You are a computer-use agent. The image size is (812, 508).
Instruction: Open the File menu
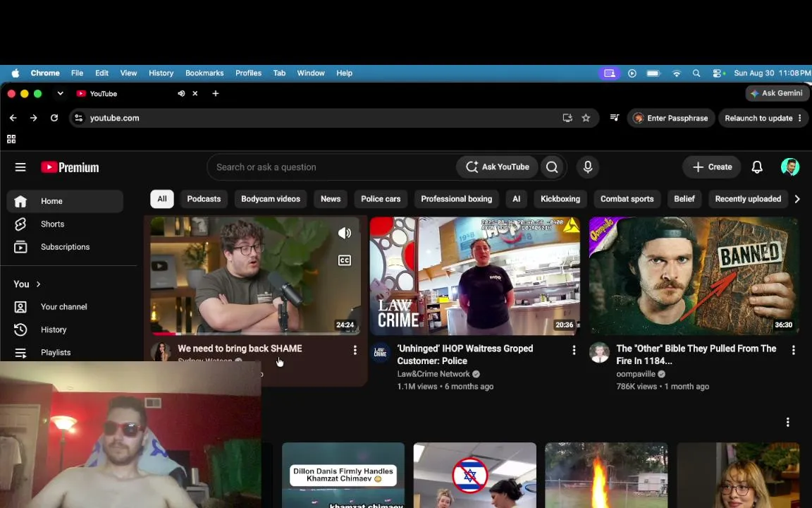[77, 73]
